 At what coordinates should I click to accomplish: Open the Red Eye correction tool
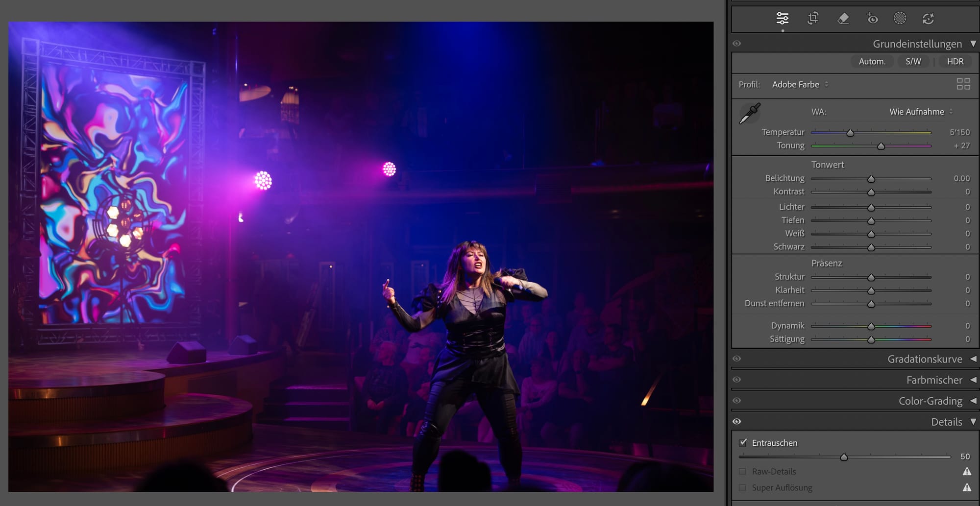point(872,19)
